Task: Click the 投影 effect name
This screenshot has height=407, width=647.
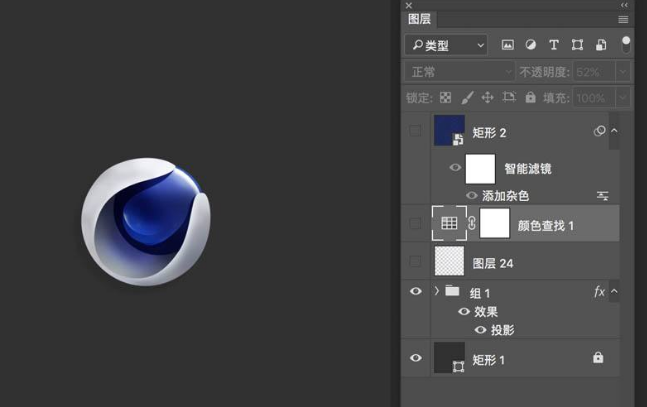Action: pos(503,330)
